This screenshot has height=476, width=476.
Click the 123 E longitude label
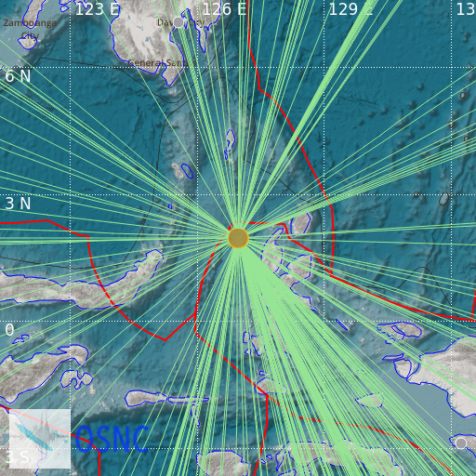(98, 9)
